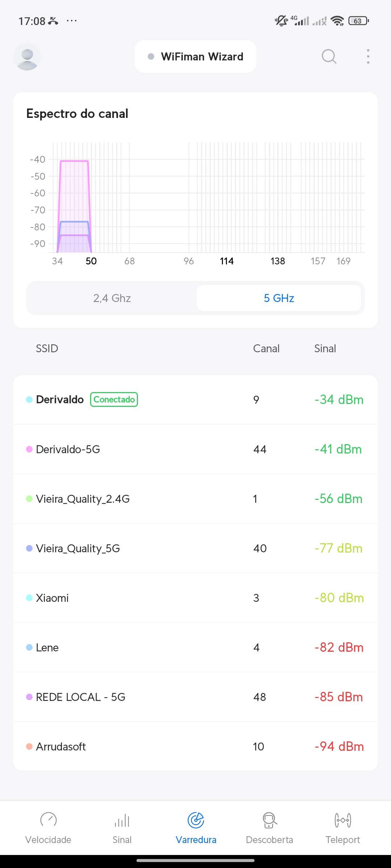Tap the Vieira_Quality_5G network entry
The height and width of the screenshot is (868, 391).
coord(195,548)
